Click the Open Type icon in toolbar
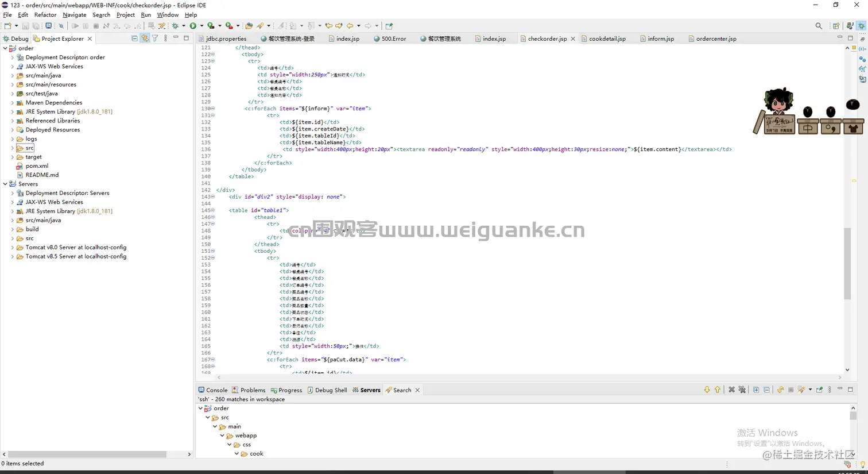The height and width of the screenshot is (474, 868). tap(249, 26)
